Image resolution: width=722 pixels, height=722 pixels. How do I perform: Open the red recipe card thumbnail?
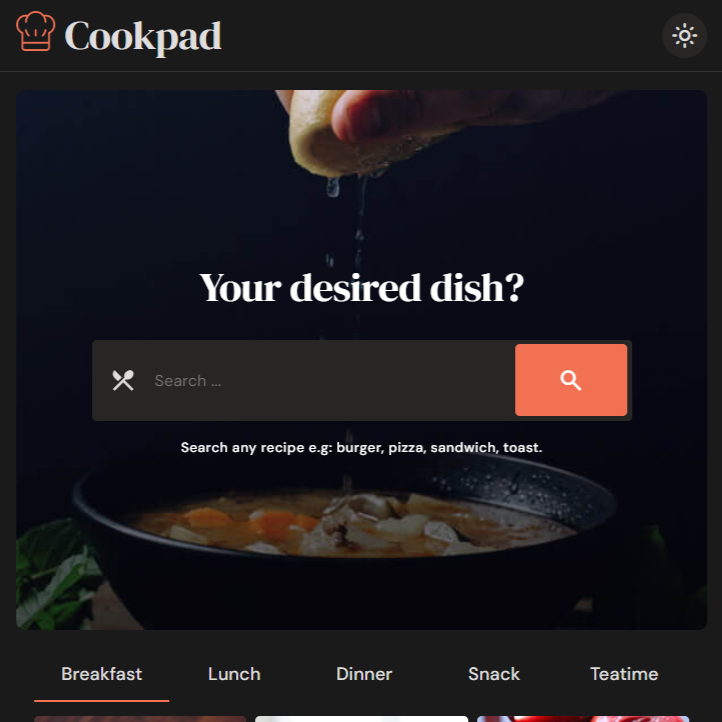583,719
